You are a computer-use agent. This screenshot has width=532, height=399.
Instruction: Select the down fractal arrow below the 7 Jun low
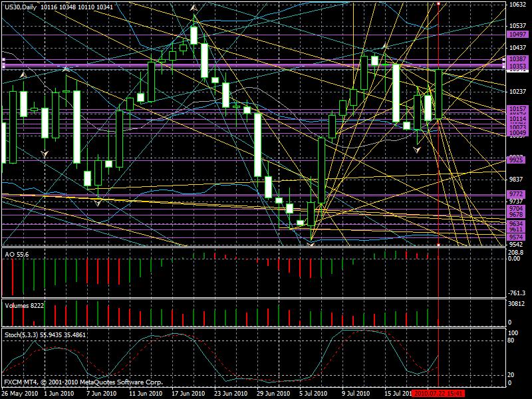(x=98, y=203)
